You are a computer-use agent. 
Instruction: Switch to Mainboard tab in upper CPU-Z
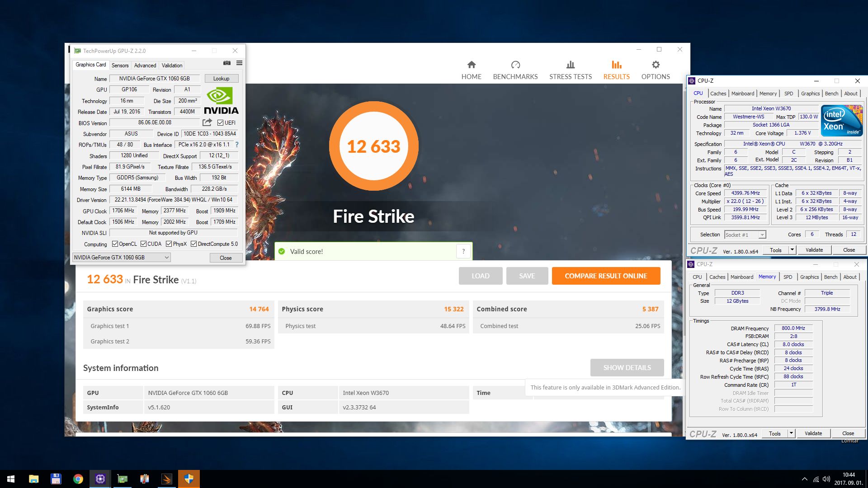(743, 94)
